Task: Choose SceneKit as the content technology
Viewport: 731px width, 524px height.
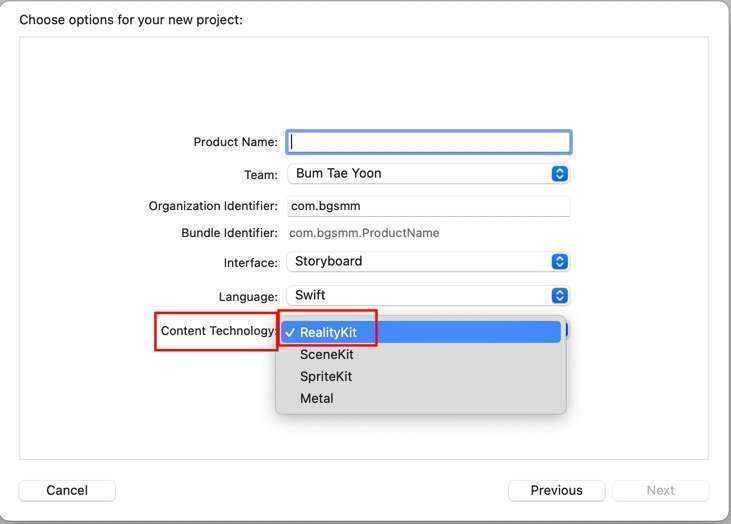Action: 327,354
